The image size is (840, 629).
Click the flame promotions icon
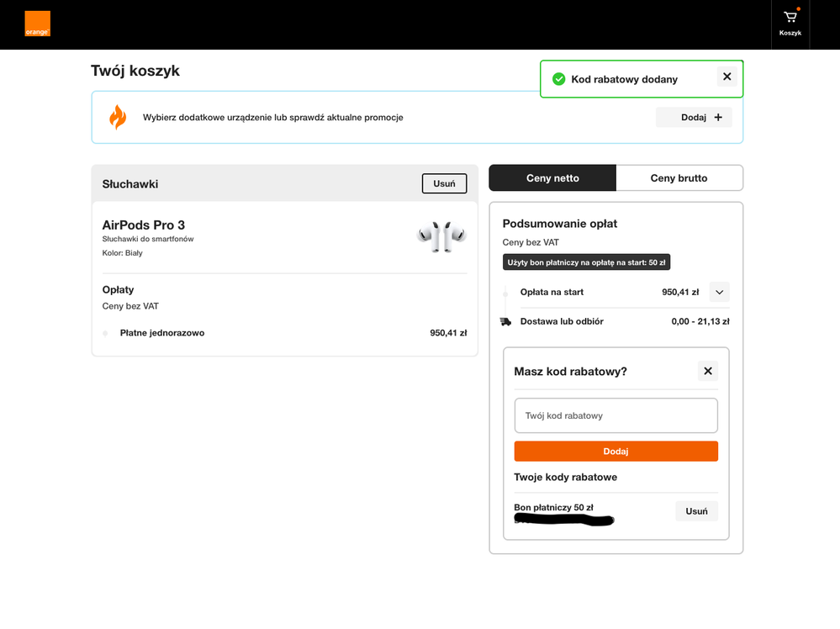tap(118, 117)
